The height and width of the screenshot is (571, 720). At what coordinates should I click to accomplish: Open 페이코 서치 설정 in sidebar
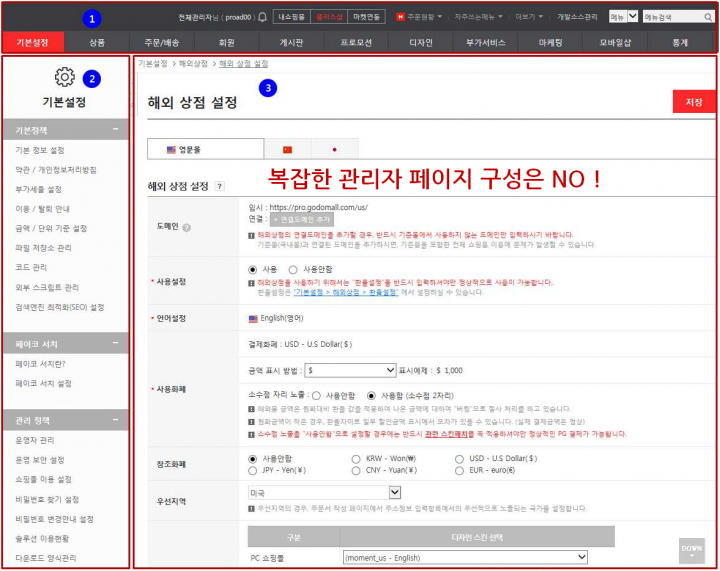point(44,383)
